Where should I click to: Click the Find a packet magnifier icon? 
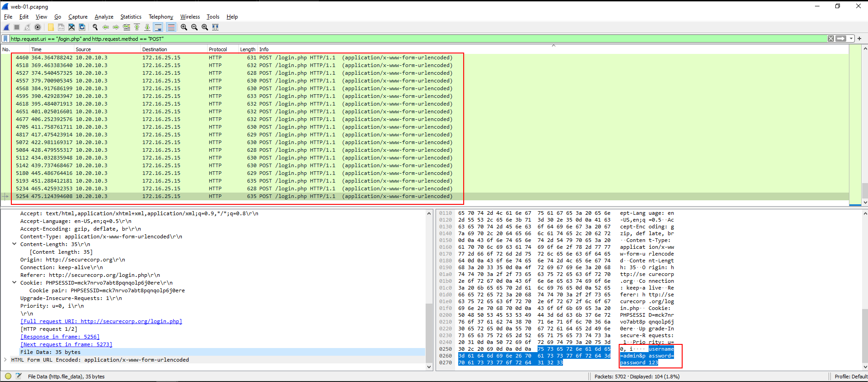pyautogui.click(x=95, y=27)
